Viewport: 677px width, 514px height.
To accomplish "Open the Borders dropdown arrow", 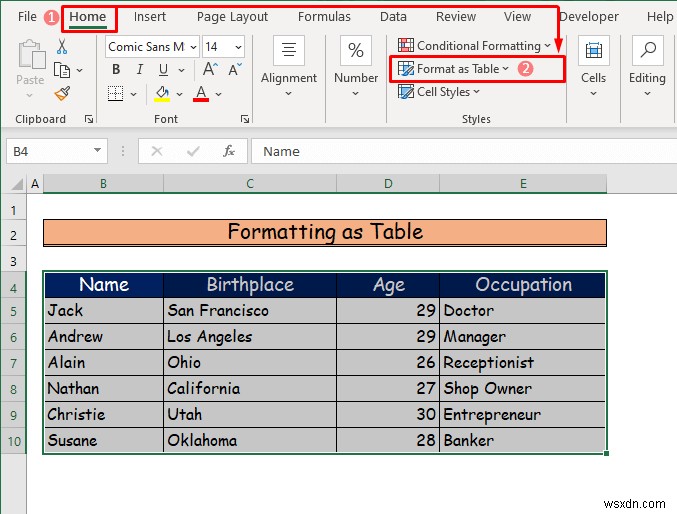I will tap(133, 94).
